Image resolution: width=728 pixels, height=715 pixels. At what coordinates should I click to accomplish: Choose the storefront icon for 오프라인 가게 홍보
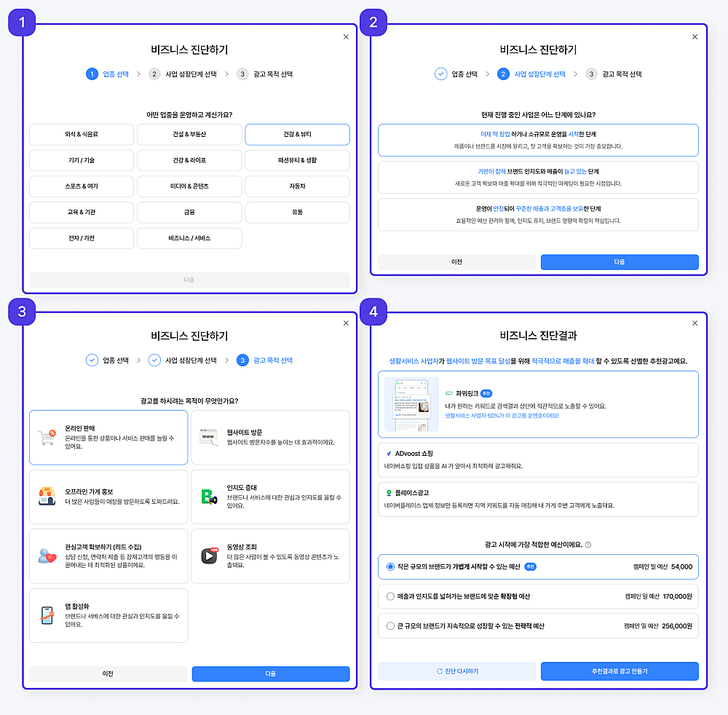pos(47,497)
